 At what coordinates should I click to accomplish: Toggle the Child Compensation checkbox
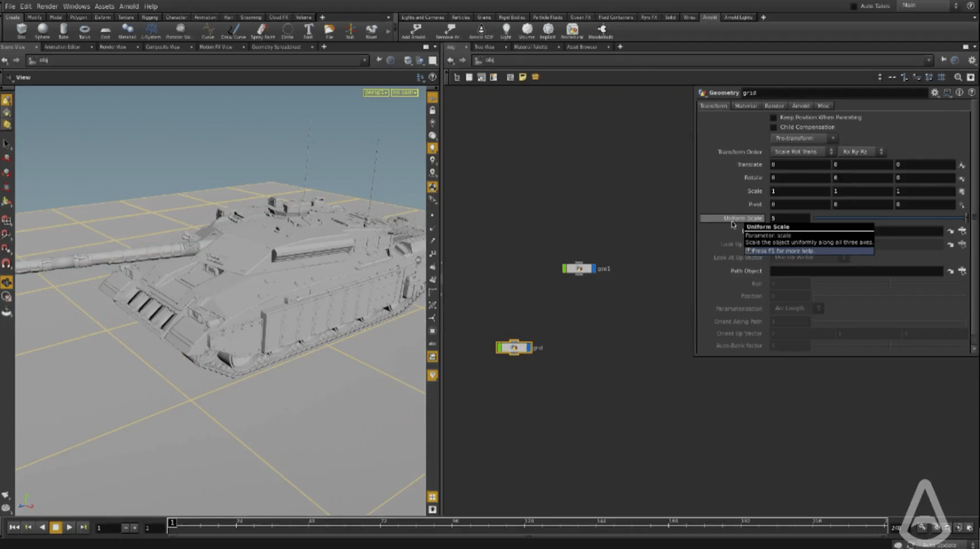click(774, 127)
